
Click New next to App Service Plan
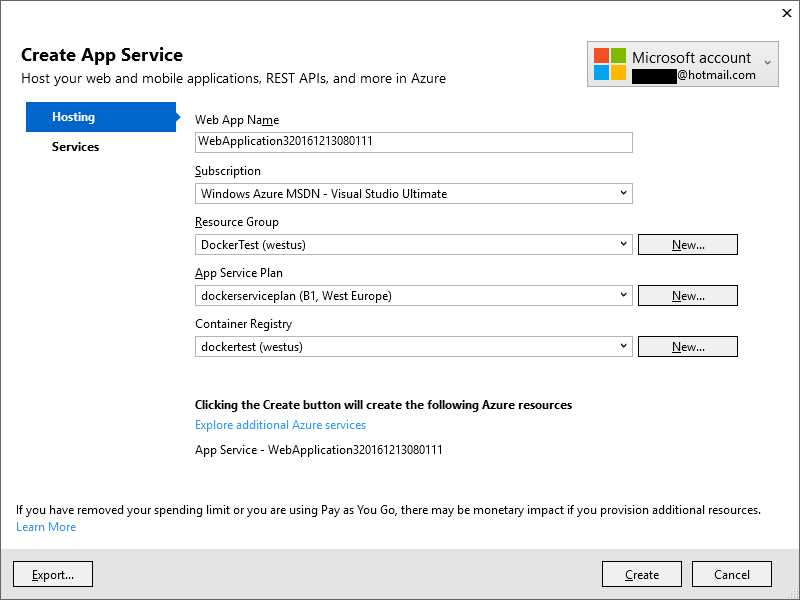pos(687,294)
